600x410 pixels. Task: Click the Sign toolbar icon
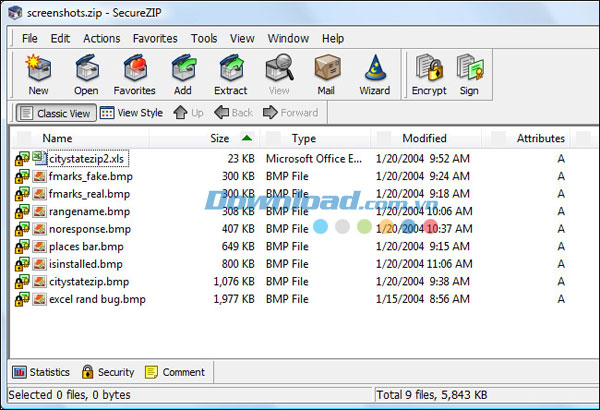pos(469,75)
